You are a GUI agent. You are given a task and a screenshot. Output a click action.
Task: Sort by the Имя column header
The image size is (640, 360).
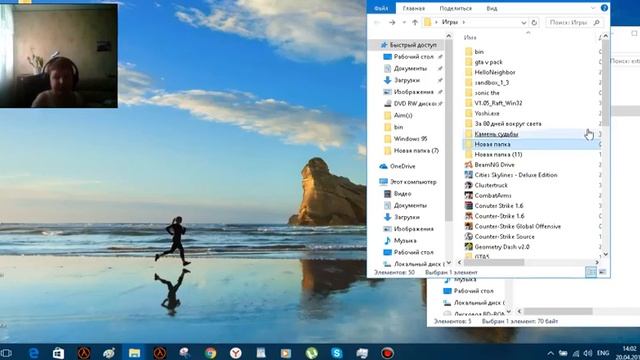[x=470, y=37]
